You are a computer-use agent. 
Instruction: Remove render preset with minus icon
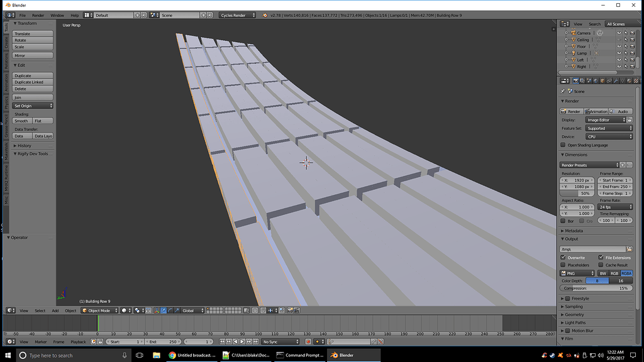[x=629, y=165]
